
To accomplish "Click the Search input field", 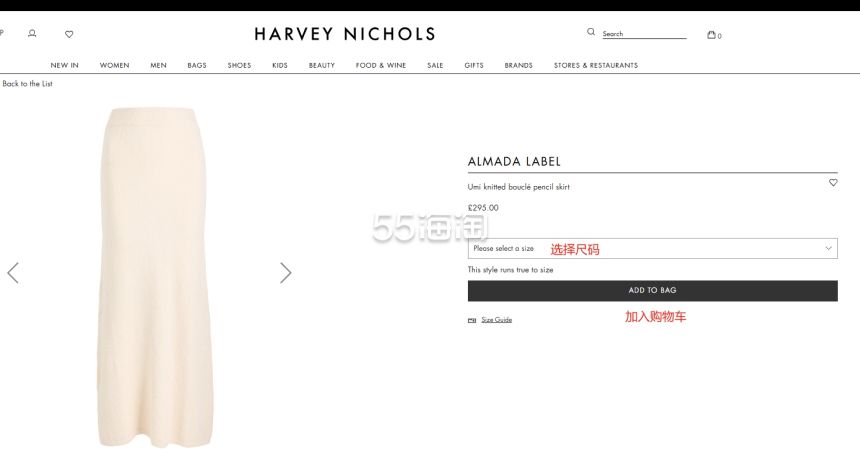I will coord(644,33).
